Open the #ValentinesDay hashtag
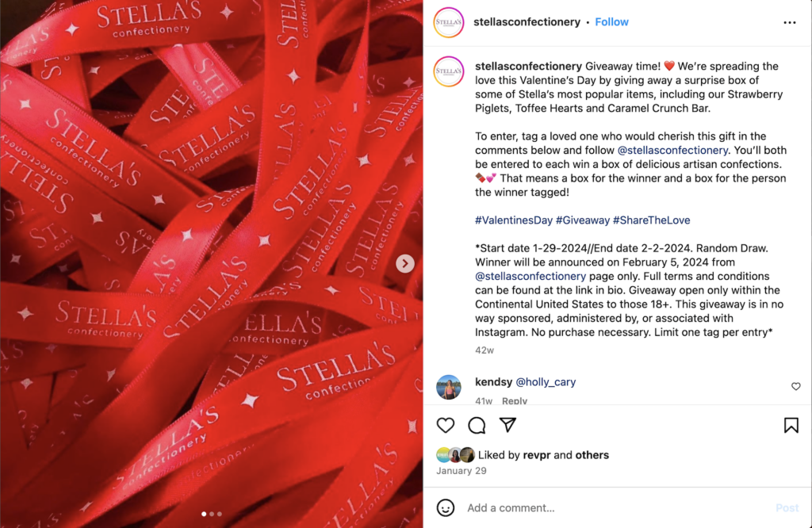 [x=514, y=220]
